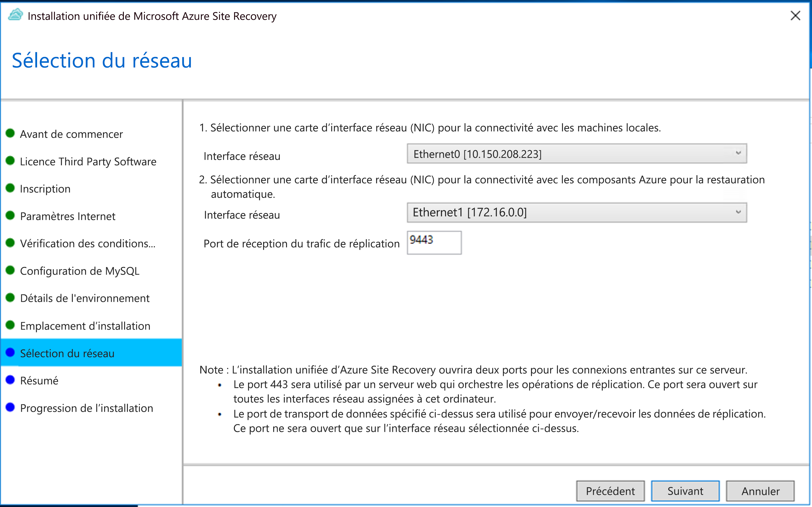
Task: Click the green dot beside Avant de commencer
Action: 10,133
